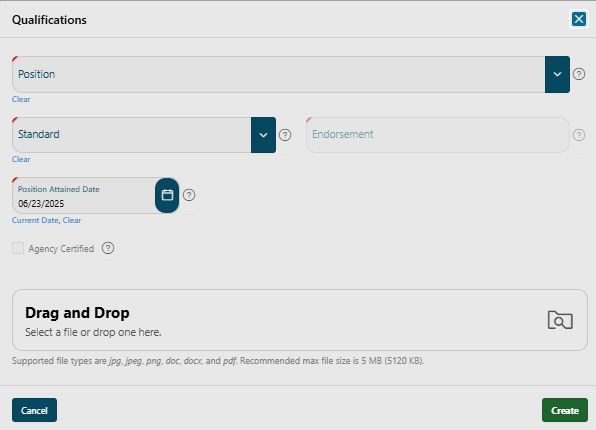Click the folder browse icon in upload area
Image resolution: width=596 pixels, height=430 pixels.
coord(560,320)
